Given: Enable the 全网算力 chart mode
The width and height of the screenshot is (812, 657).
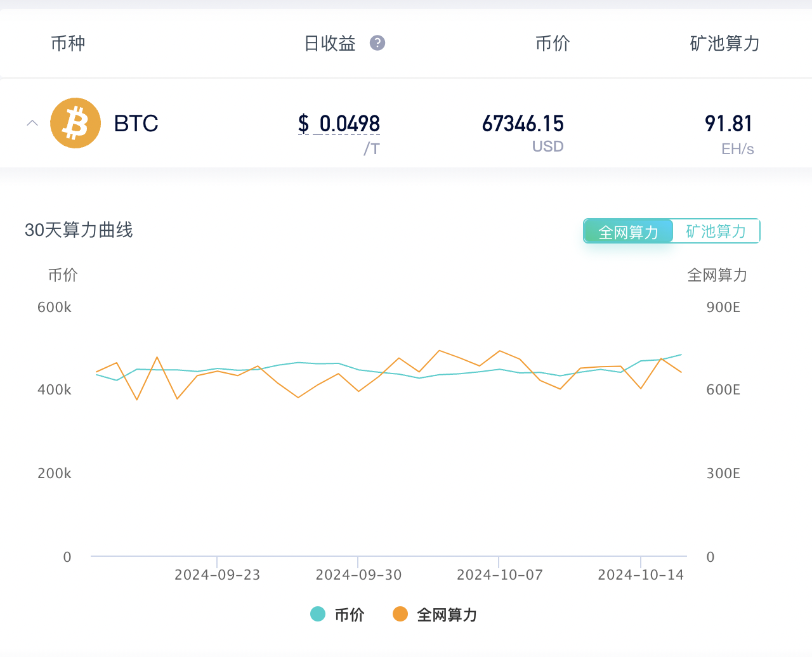Looking at the screenshot, I should point(627,231).
